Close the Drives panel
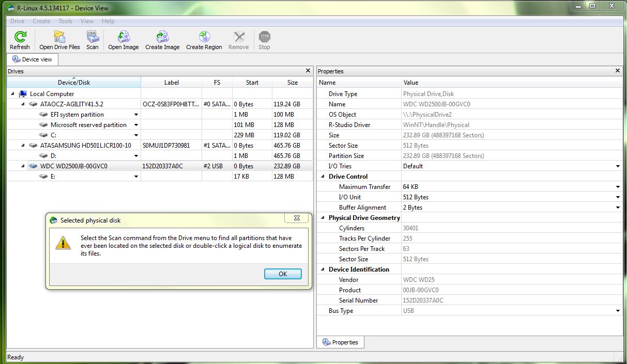627x364 pixels. [x=308, y=71]
